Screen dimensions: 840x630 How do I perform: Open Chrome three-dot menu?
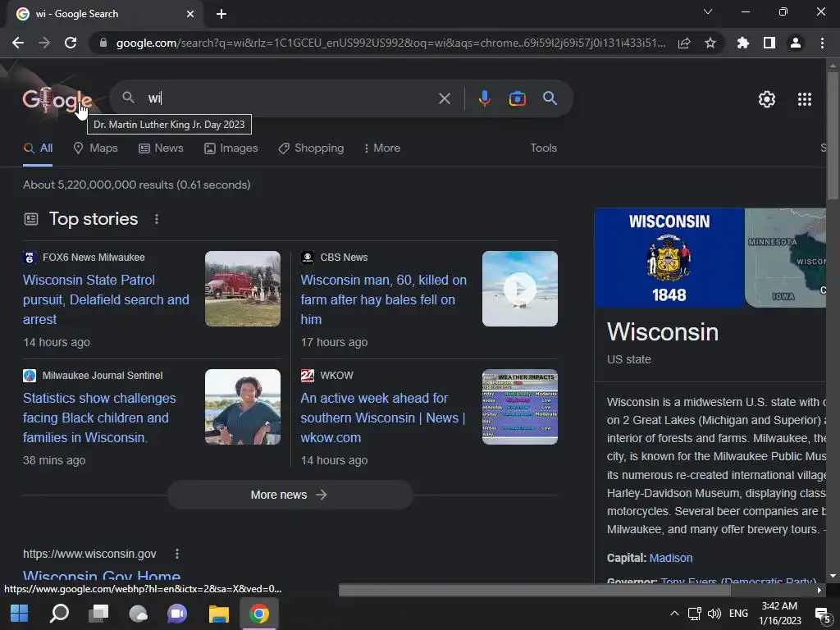click(822, 43)
